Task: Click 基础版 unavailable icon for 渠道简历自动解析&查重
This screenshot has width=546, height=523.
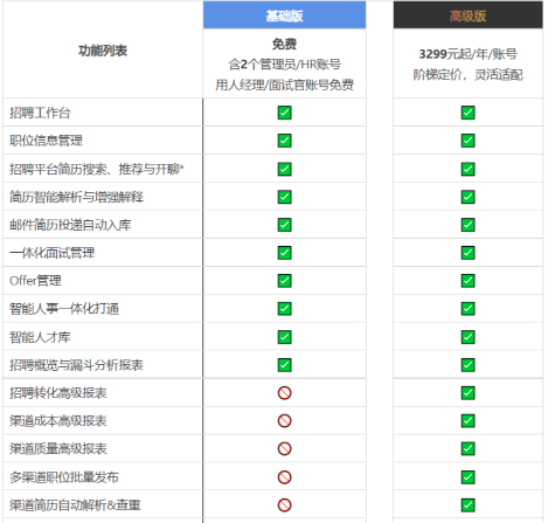Action: pos(284,505)
